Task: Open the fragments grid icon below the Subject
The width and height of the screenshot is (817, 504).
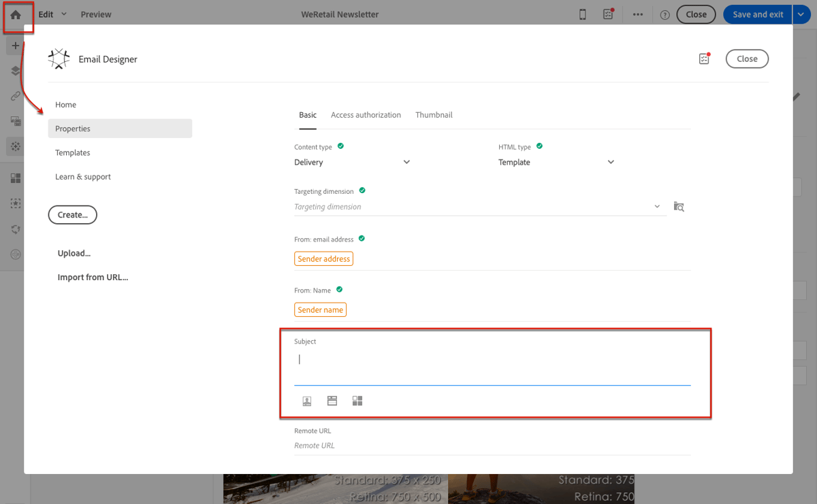Action: (357, 401)
